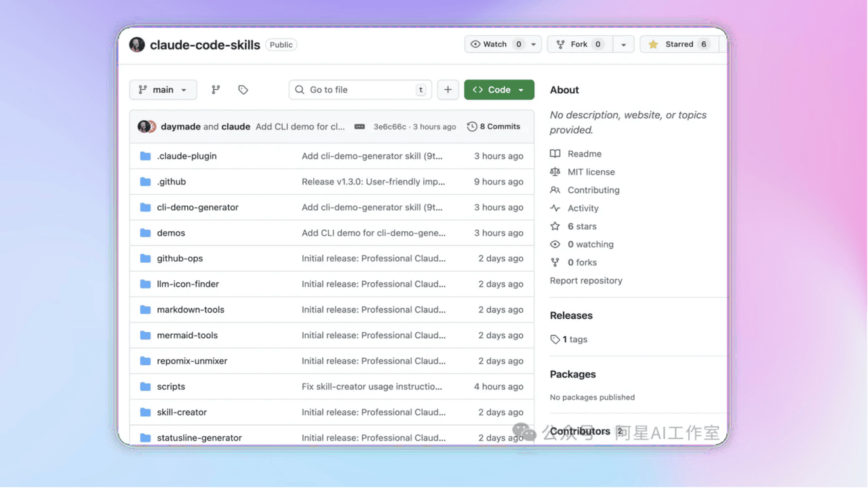Expand the green Code dropdown

point(499,89)
